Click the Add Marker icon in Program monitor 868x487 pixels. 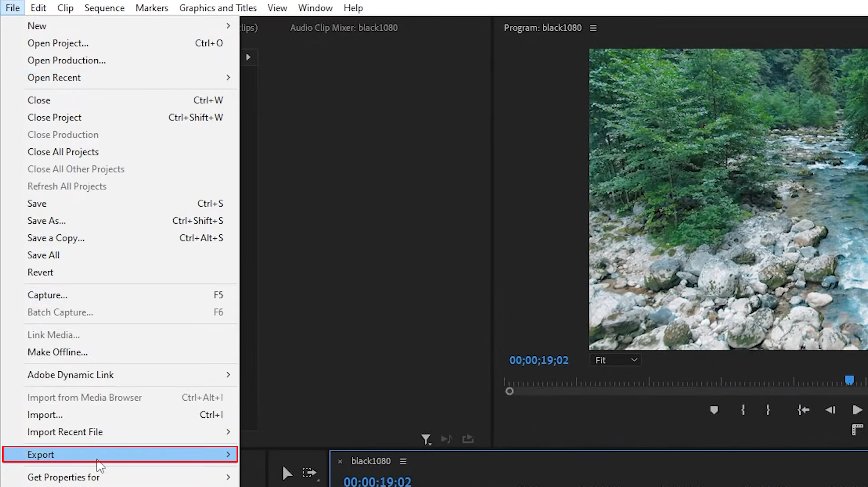click(x=714, y=410)
